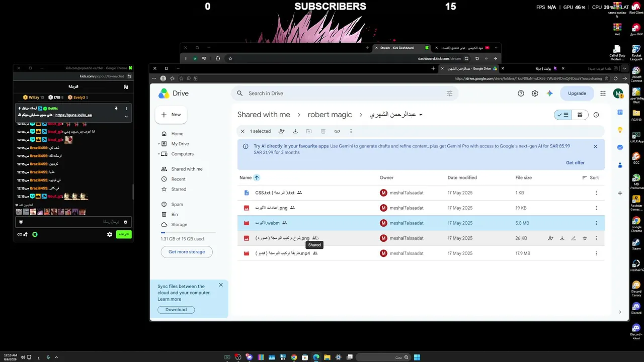Download the 26 KB png from its row
Image resolution: width=644 pixels, height=362 pixels.
562,238
